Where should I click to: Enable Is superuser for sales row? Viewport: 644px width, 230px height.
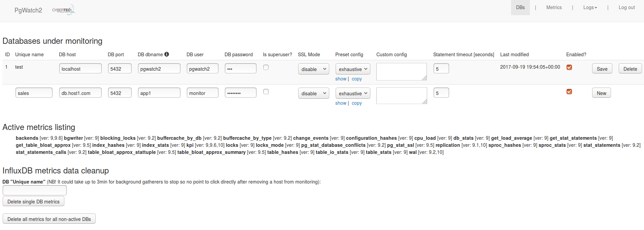point(266,92)
